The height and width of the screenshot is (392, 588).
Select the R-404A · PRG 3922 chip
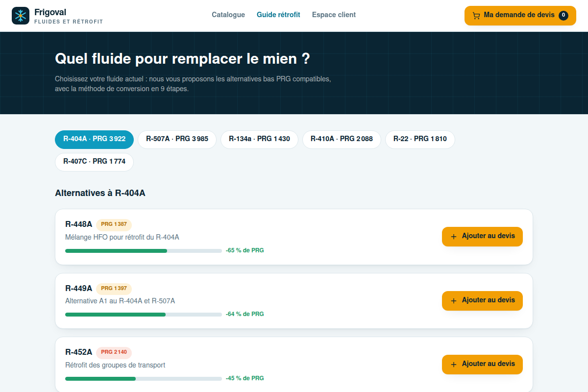(x=94, y=139)
